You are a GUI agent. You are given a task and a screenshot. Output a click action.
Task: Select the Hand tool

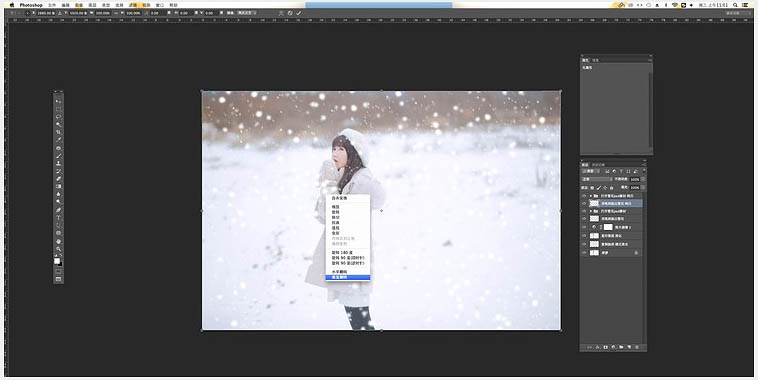coord(58,241)
